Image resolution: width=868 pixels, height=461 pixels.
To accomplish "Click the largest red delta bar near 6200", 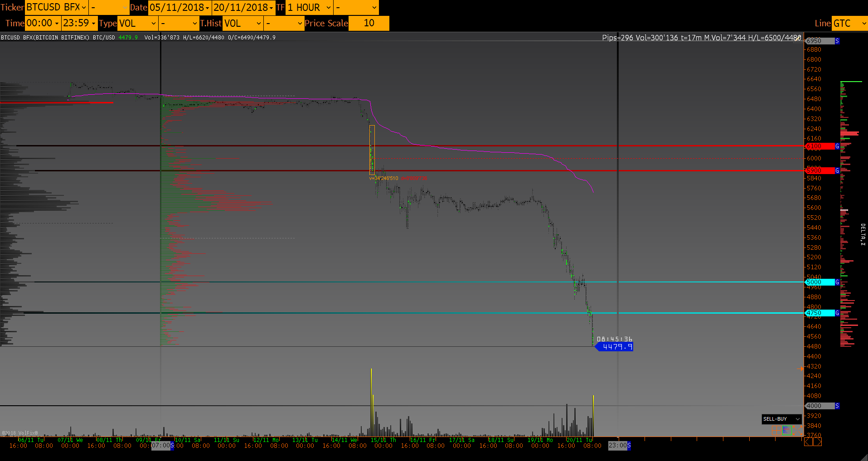I will [x=850, y=133].
